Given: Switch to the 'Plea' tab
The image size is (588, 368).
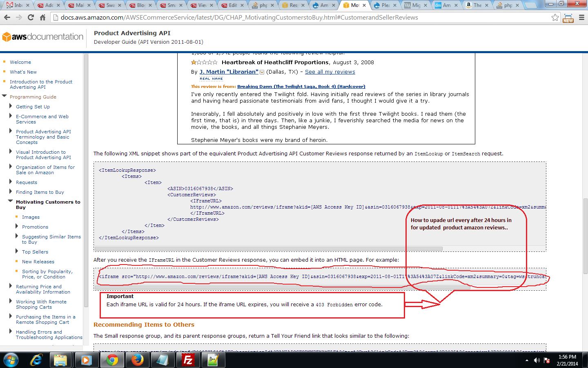Looking at the screenshot, I should tap(385, 5).
